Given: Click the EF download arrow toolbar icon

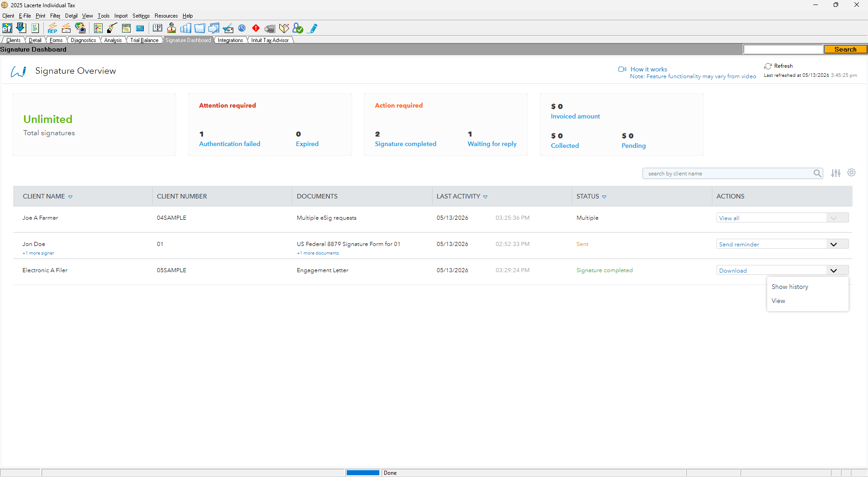Looking at the screenshot, I should [x=21, y=28].
